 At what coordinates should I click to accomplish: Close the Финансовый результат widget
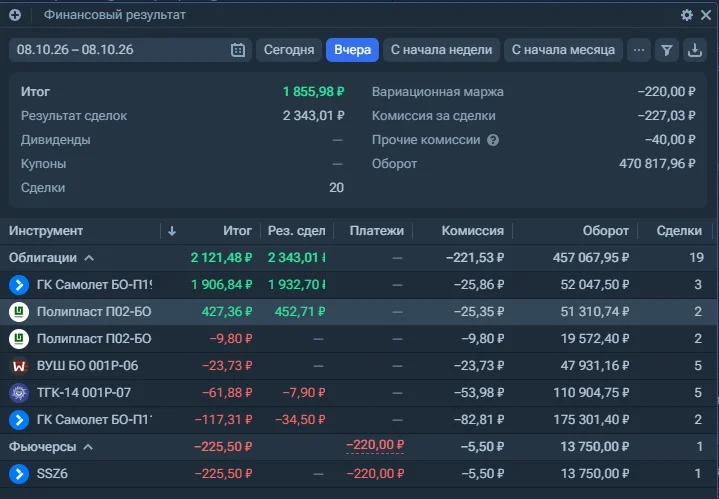[x=706, y=15]
